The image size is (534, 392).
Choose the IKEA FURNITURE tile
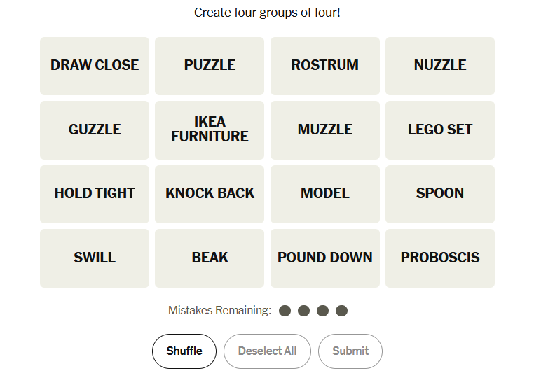pos(210,129)
